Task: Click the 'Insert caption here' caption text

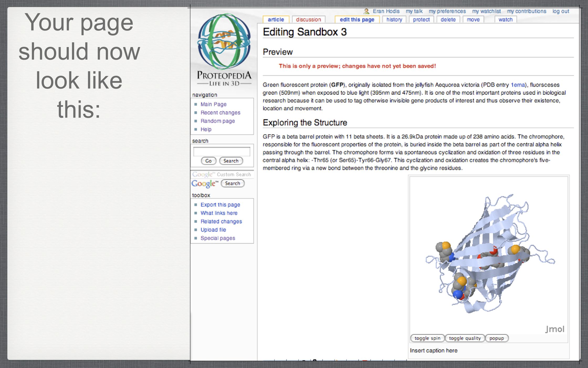Action: point(434,350)
